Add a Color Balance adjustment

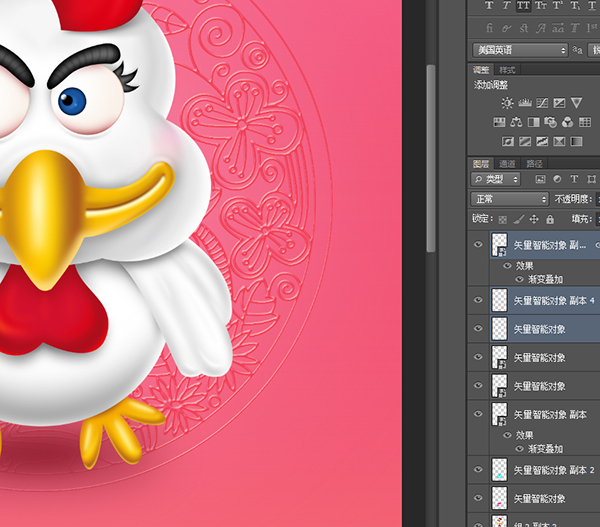click(x=516, y=122)
